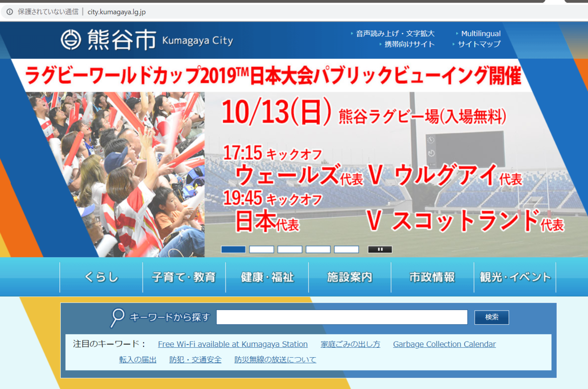Open the 家庭ごみの出し方 link
This screenshot has height=389, width=588.
click(x=350, y=344)
